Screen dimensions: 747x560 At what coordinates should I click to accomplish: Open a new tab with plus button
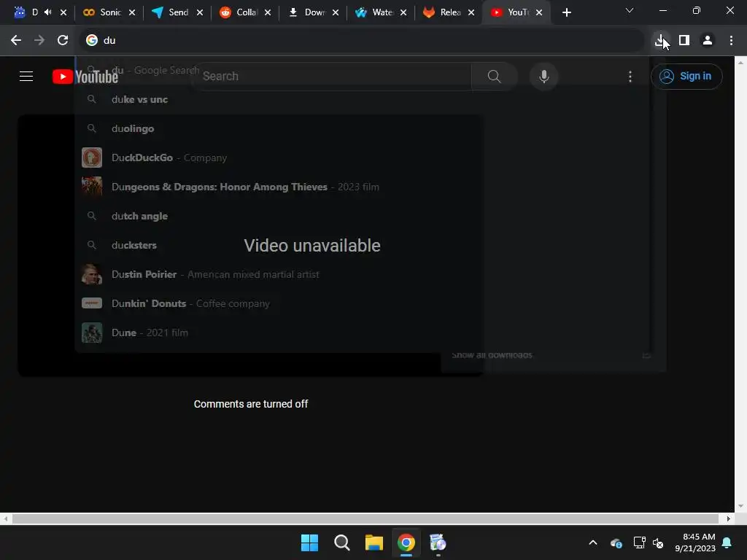(566, 12)
